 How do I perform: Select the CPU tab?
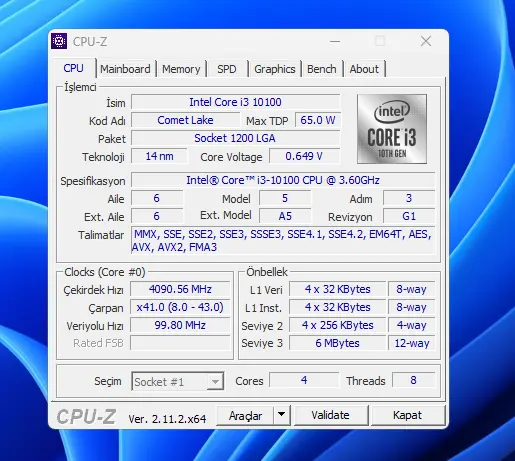[x=74, y=68]
